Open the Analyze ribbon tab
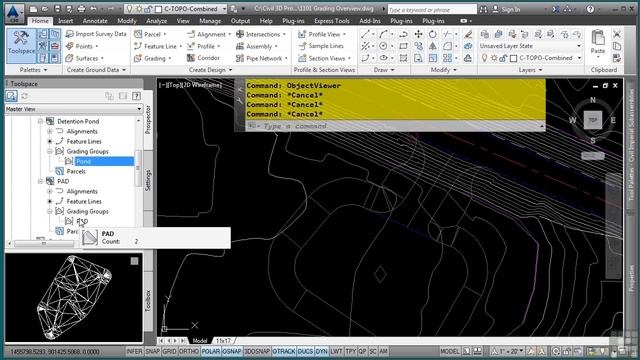 (156, 21)
